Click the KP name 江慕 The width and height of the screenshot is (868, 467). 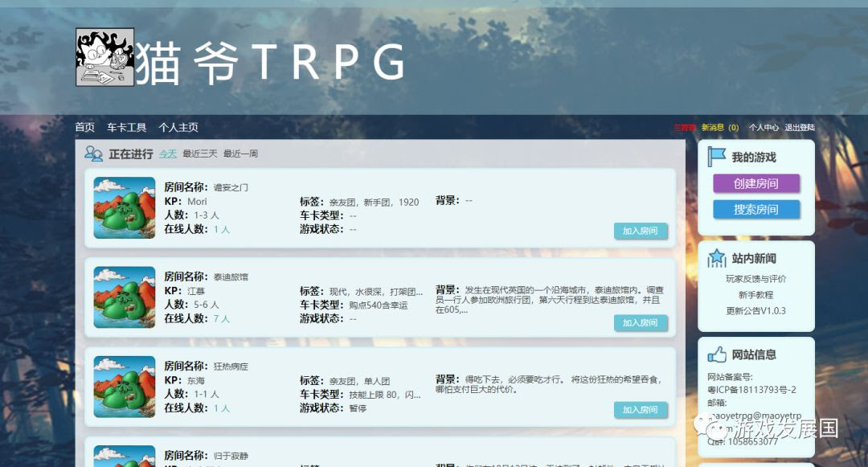[x=196, y=291]
